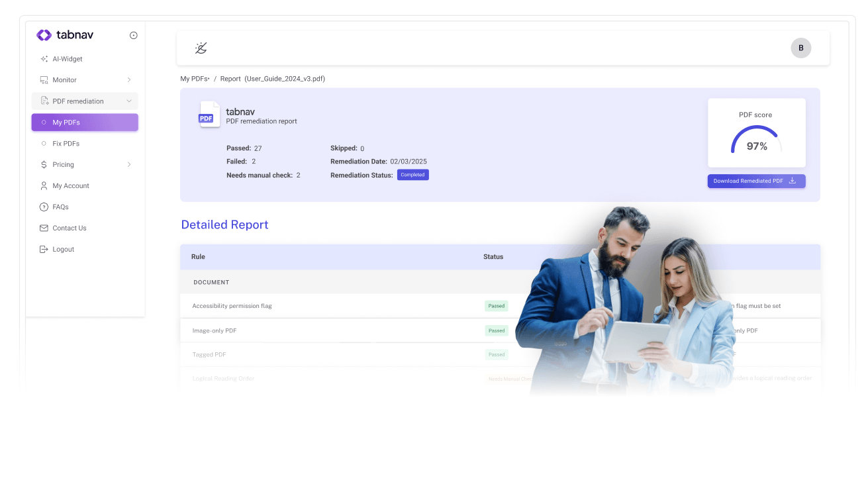Collapse sidebar using circle toggle icon

tap(134, 35)
